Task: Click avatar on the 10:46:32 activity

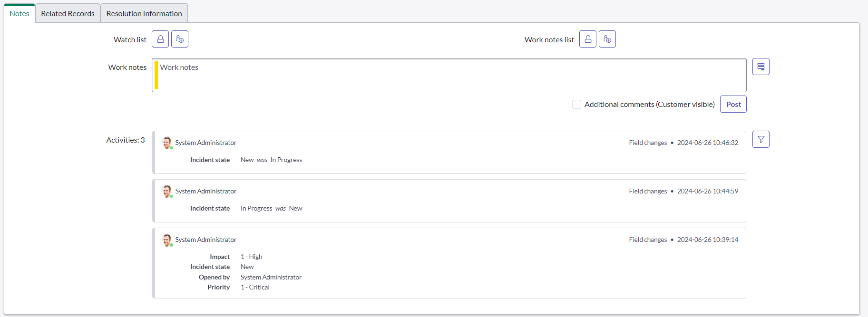Action: (x=166, y=143)
